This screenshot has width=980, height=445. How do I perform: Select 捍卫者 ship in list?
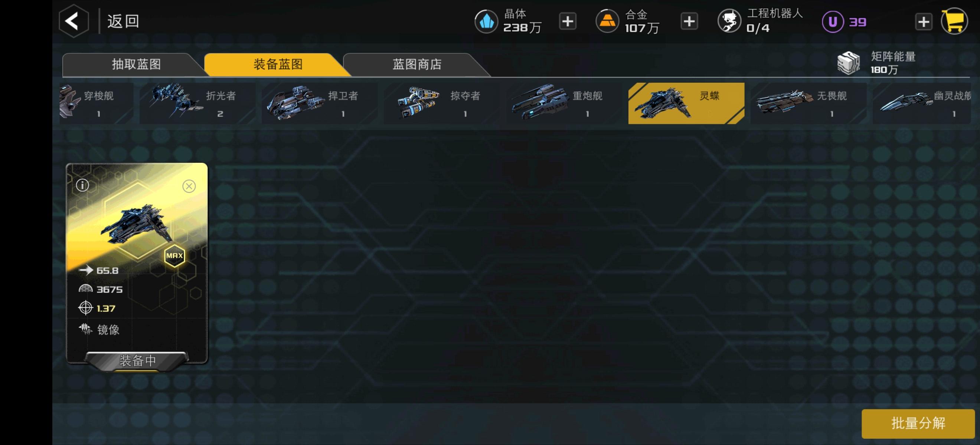[319, 103]
